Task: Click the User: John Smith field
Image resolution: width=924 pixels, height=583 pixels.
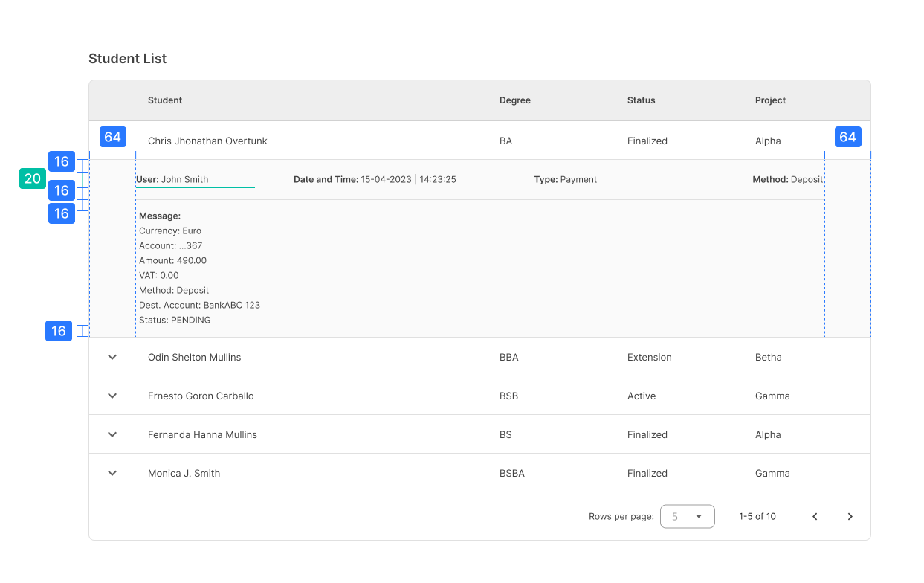Action: click(x=172, y=180)
